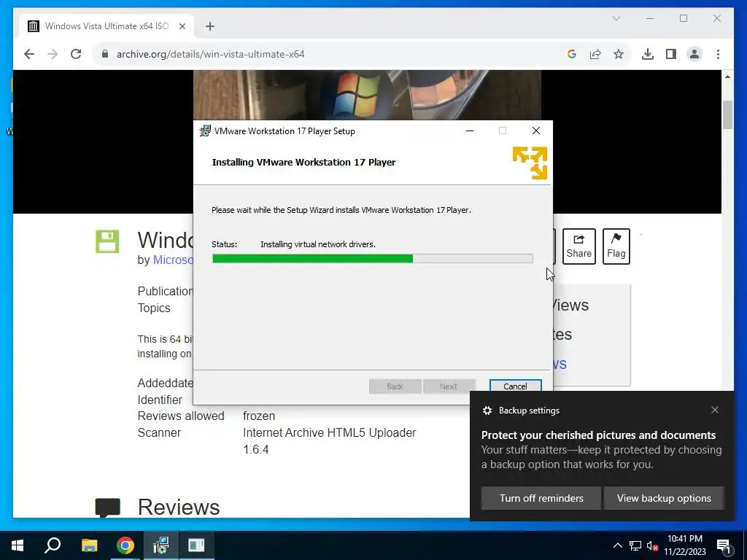
Task: Click scrollbar up arrow on the page
Action: pyautogui.click(x=727, y=77)
